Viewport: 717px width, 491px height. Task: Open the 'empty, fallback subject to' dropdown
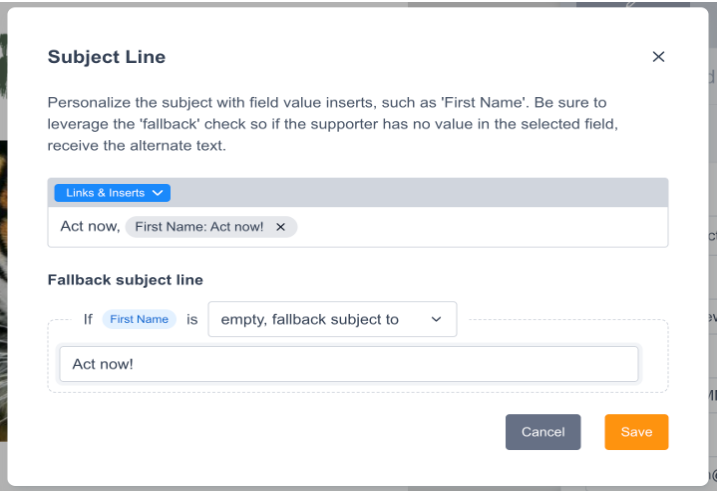[x=320, y=319]
